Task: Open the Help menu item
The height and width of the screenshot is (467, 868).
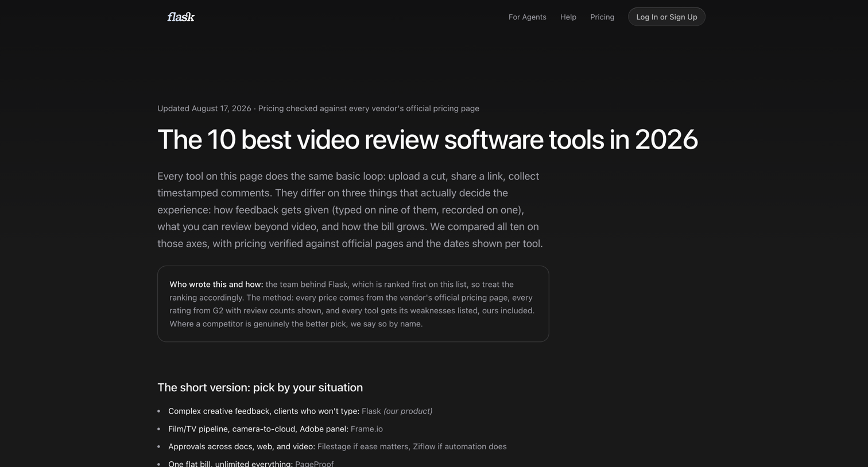Action: [x=568, y=17]
